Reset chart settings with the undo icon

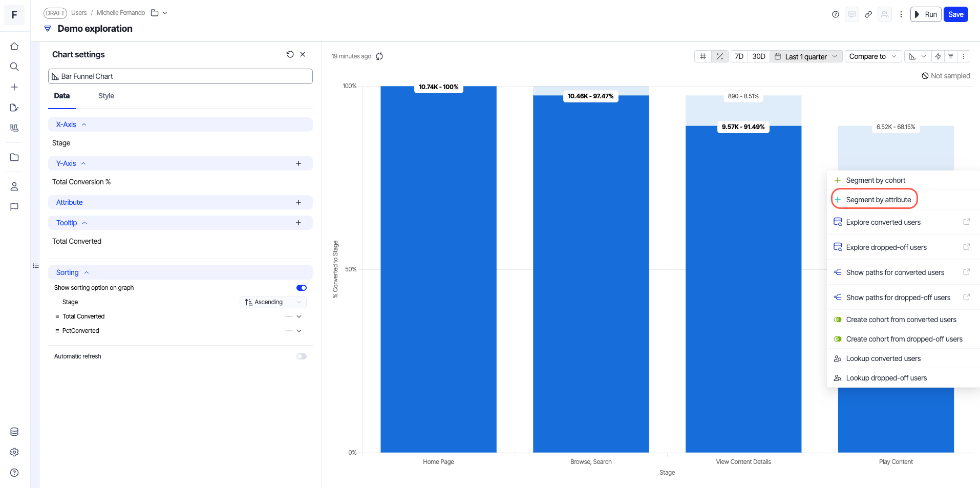[x=290, y=54]
